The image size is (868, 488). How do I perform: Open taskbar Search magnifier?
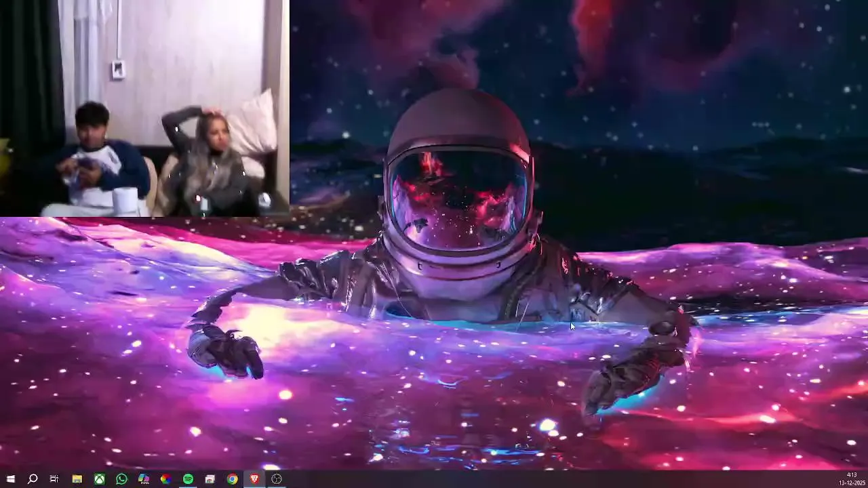[x=32, y=479]
